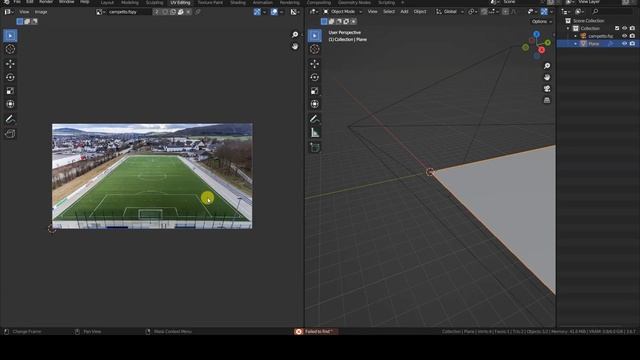640x360 pixels.
Task: Open the image browse dropdown beside campetto
Action: (100, 12)
